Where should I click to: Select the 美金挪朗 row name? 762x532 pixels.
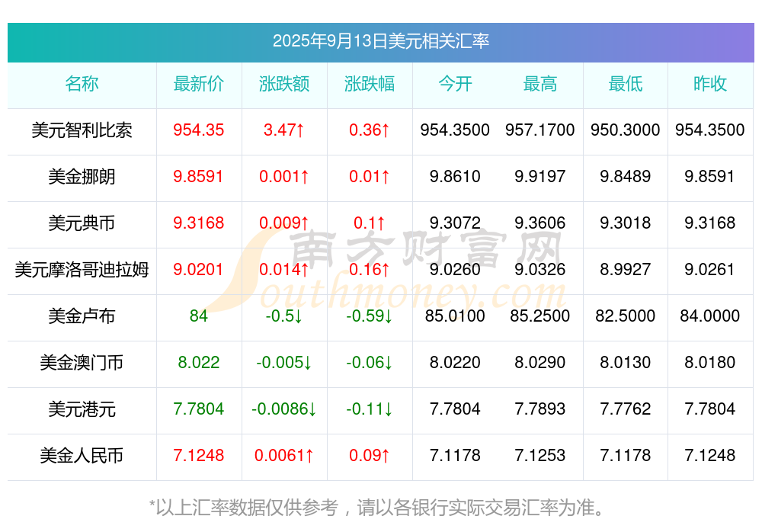pos(82,177)
